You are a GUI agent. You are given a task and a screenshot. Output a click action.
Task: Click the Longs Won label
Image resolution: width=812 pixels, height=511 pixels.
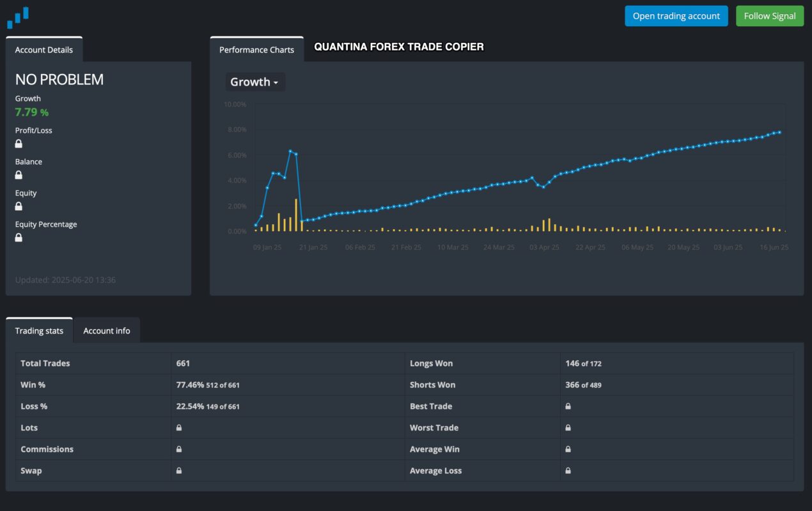[431, 363]
